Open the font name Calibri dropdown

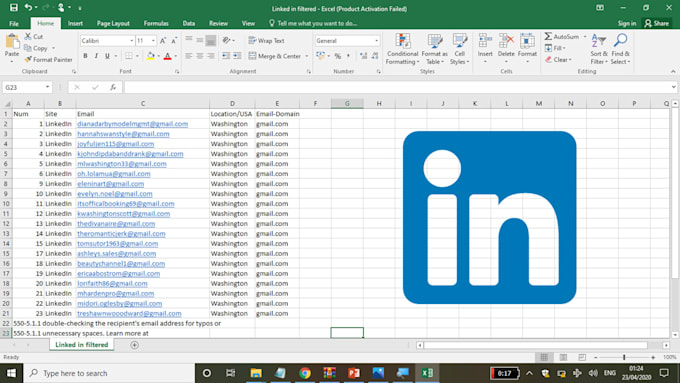[x=131, y=41]
